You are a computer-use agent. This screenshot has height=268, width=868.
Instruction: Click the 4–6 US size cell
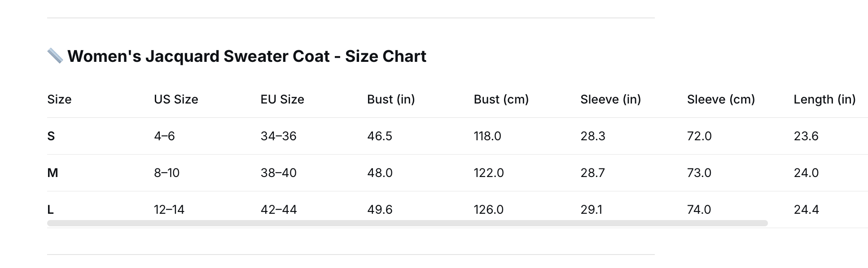coord(164,136)
